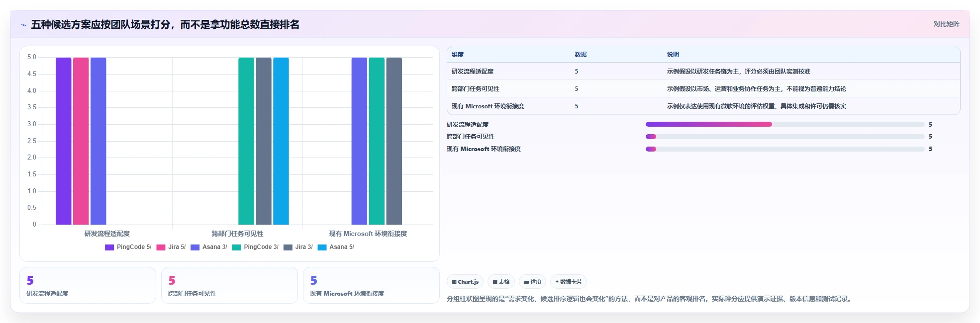Toggle the Asana 5/ legend entry
The image size is (980, 323).
(336, 247)
